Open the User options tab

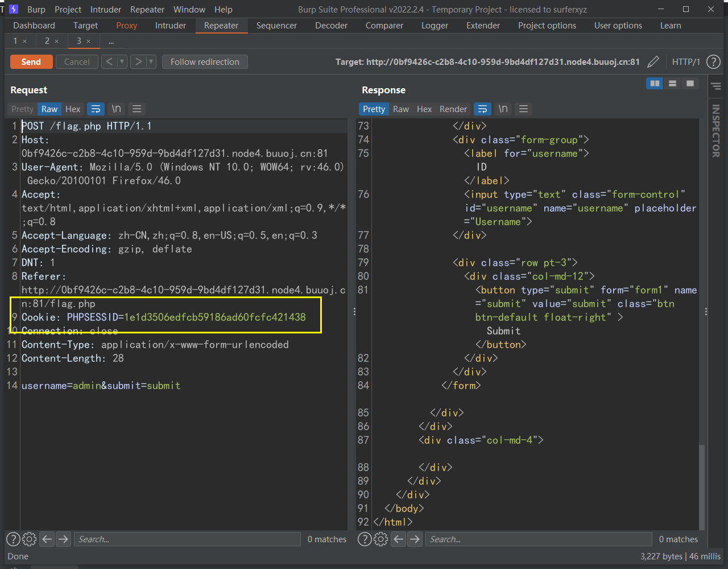[618, 26]
